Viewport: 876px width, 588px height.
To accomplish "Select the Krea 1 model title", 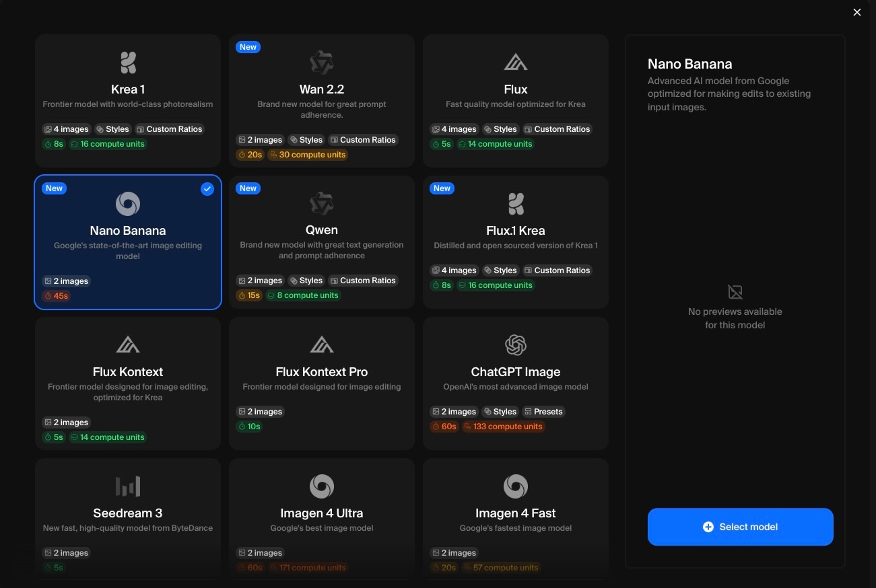I will [x=128, y=89].
